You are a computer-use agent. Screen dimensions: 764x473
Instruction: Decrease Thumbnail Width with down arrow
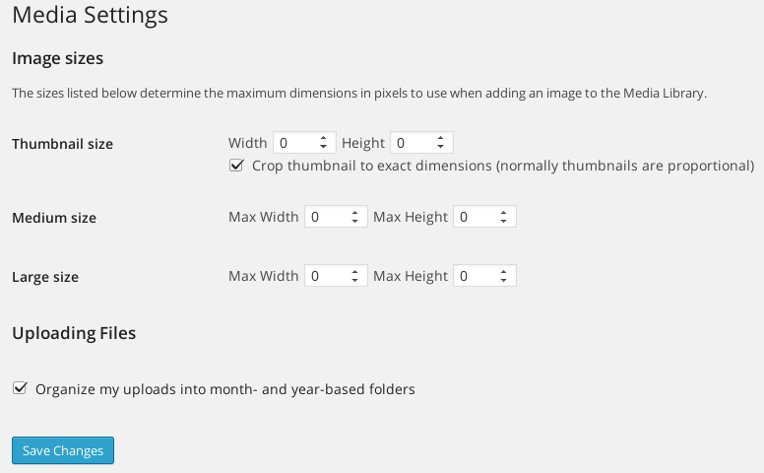[x=323, y=147]
